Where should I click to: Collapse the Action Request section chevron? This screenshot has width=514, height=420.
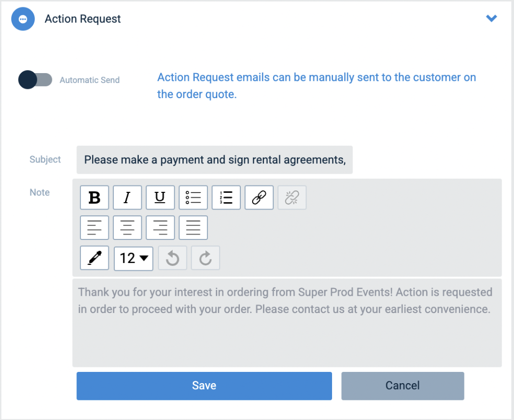coord(491,18)
